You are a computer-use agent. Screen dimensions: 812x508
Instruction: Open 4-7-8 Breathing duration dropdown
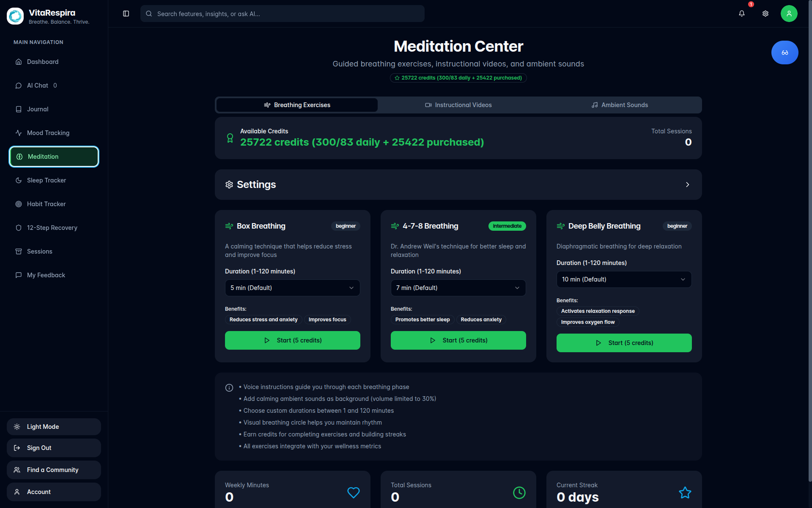pos(458,288)
